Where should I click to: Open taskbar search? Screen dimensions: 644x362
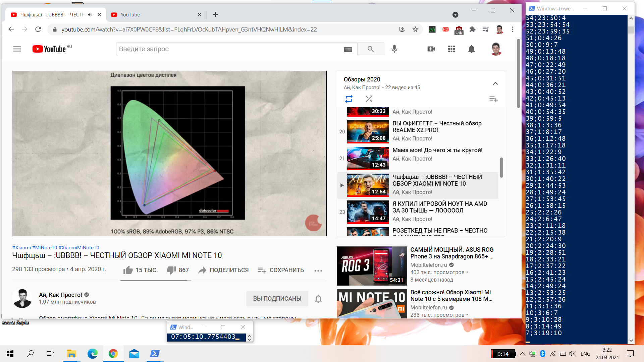tap(30, 354)
